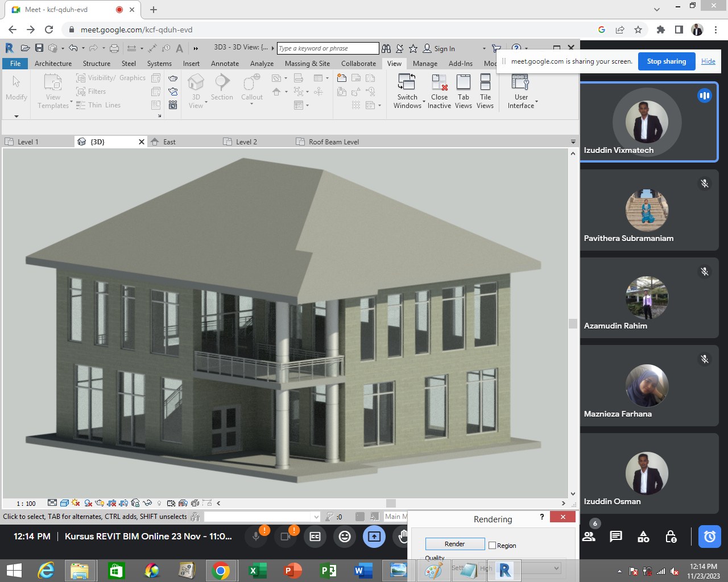Open Meet host controls lock icon

click(x=671, y=537)
